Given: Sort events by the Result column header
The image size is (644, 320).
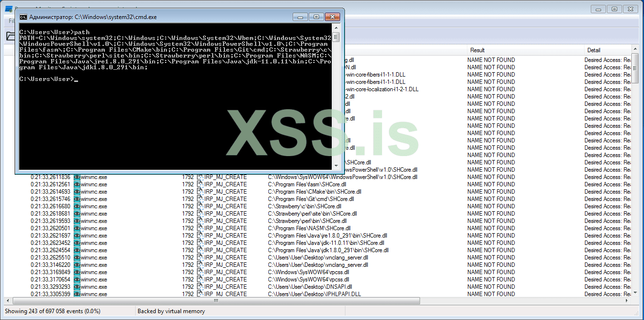Looking at the screenshot, I should [x=478, y=50].
